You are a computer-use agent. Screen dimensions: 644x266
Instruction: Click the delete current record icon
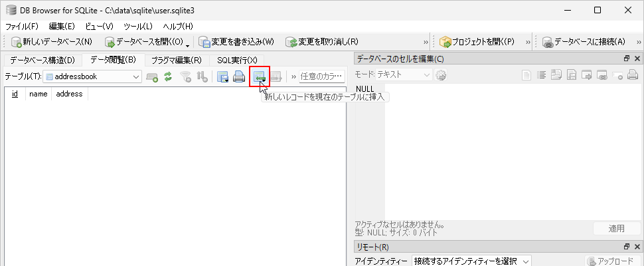(x=276, y=76)
